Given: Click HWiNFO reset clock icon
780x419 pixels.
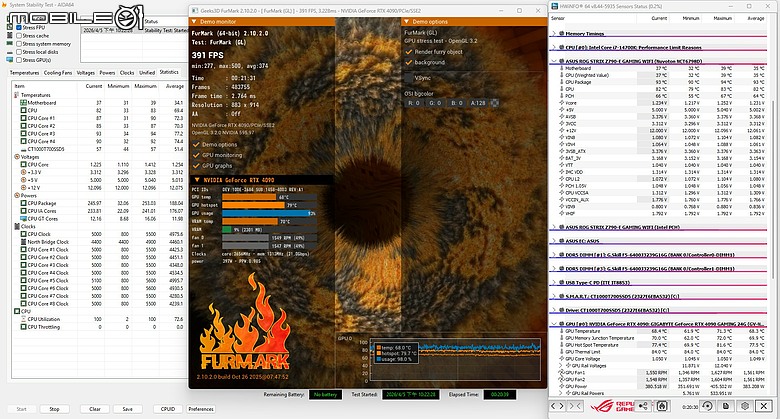Looking at the screenshot, I should pos(707,406).
